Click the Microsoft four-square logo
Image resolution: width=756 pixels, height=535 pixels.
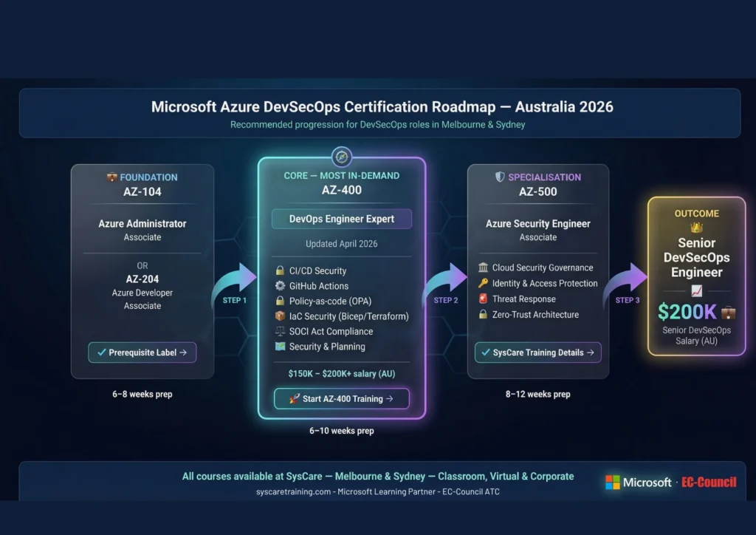[x=612, y=482]
